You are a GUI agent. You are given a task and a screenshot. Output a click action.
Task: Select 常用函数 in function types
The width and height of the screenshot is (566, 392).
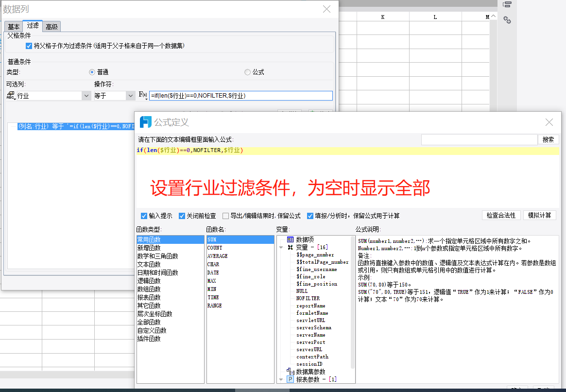(x=171, y=239)
